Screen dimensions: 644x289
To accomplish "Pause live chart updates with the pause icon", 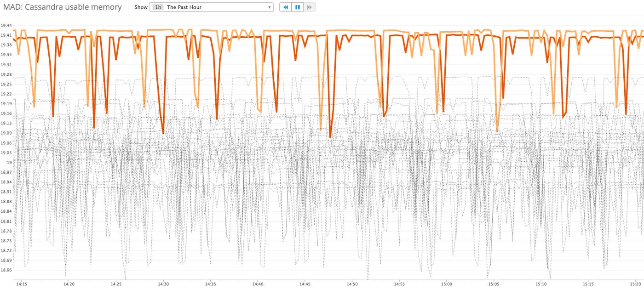I will click(x=297, y=7).
